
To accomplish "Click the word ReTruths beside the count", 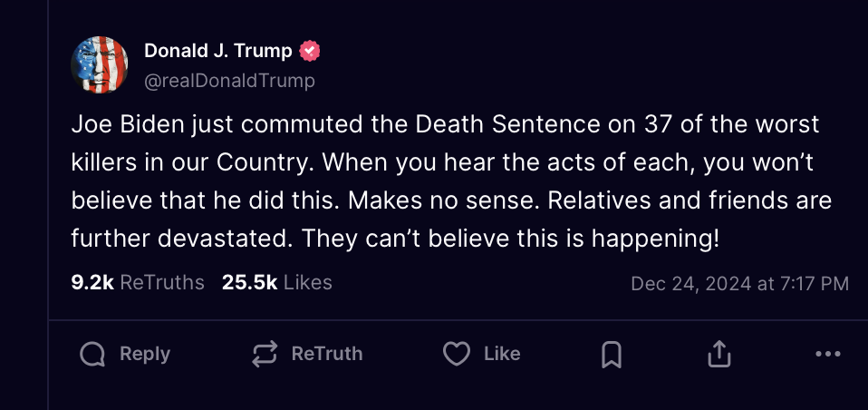I will click(x=162, y=283).
